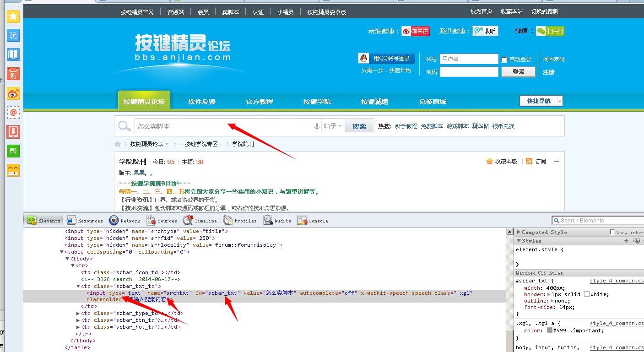Open the yellow smiley face sidebar icon
The height and width of the screenshot is (352, 644).
click(x=13, y=170)
